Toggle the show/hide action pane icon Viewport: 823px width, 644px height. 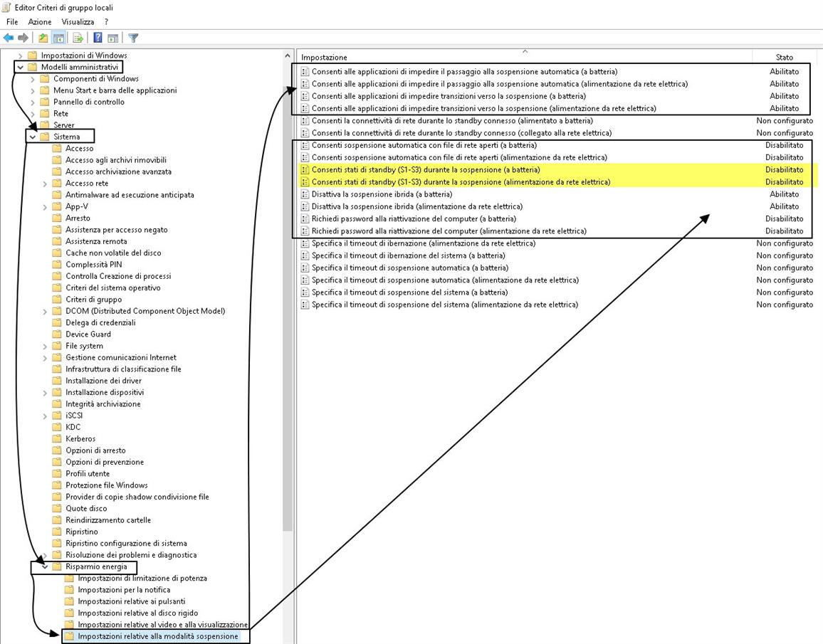pos(113,38)
